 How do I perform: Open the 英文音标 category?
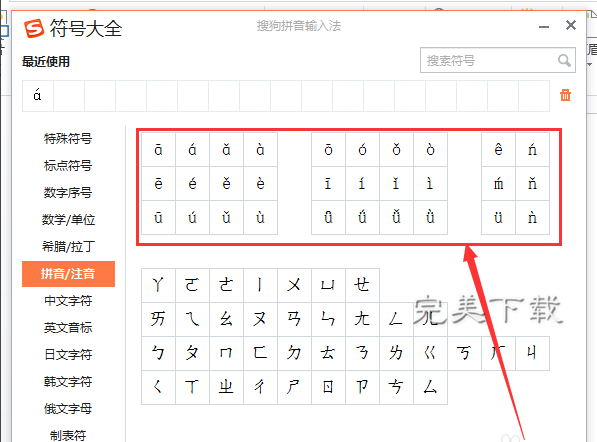[68, 328]
